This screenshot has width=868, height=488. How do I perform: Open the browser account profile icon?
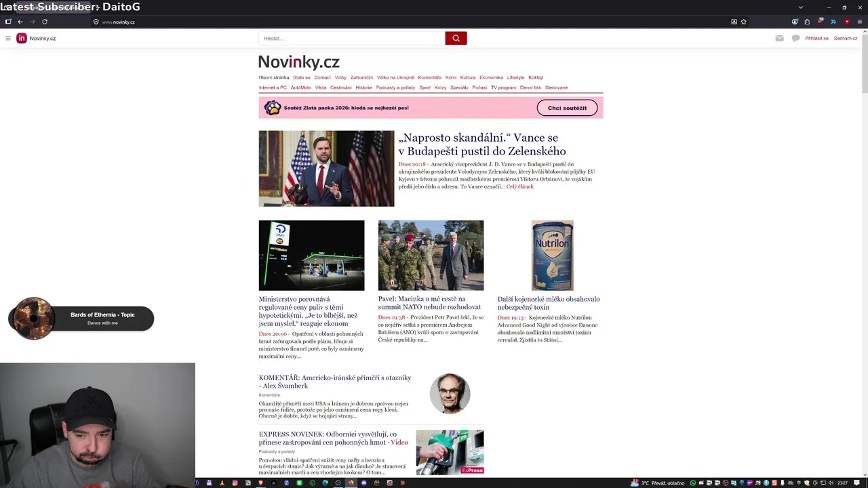tap(795, 22)
